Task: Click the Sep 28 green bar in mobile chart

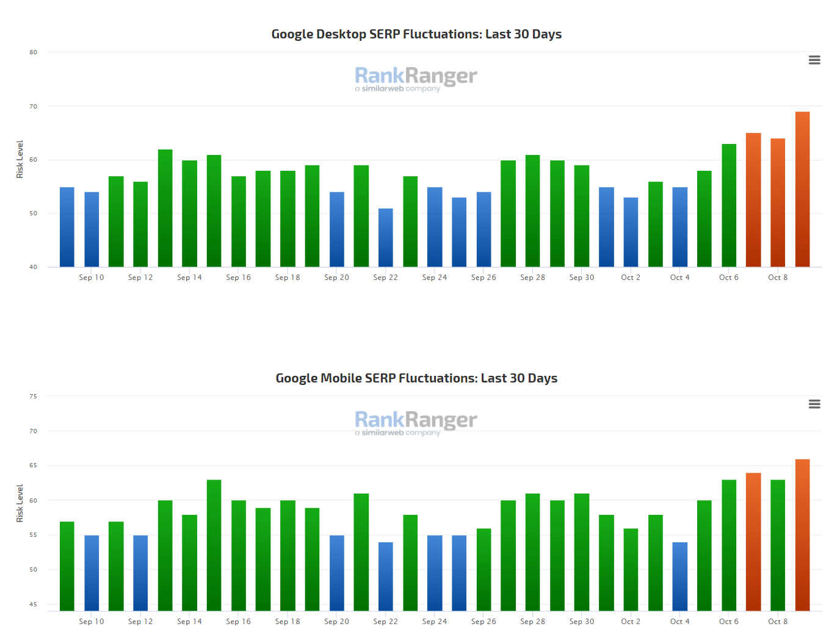Action: click(532, 552)
